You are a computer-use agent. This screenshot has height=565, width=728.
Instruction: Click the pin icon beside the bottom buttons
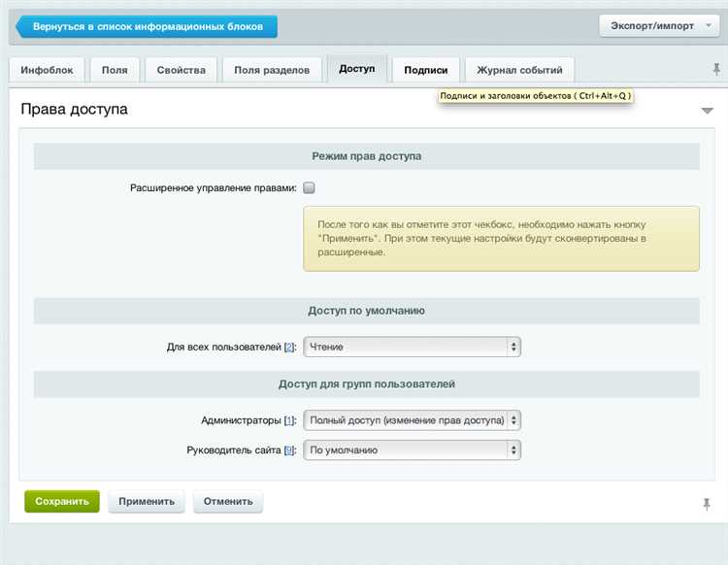coord(707,504)
